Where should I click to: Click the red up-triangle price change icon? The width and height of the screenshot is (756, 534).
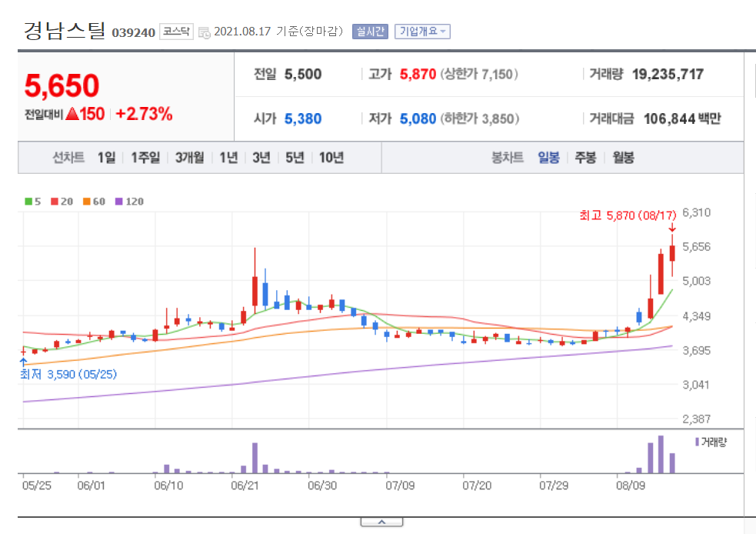(x=72, y=114)
